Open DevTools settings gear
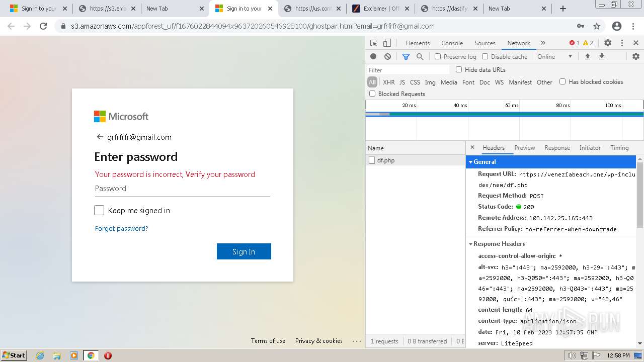The width and height of the screenshot is (644, 362). (608, 43)
